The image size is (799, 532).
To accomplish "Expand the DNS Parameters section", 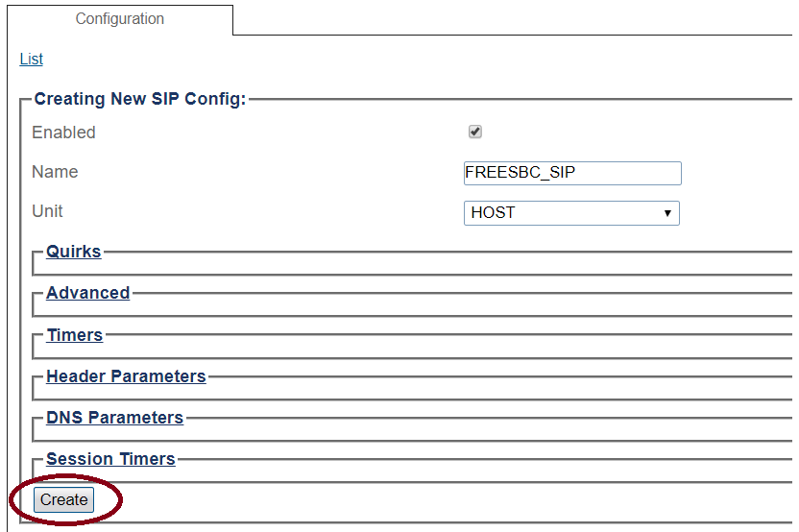I will point(114,418).
